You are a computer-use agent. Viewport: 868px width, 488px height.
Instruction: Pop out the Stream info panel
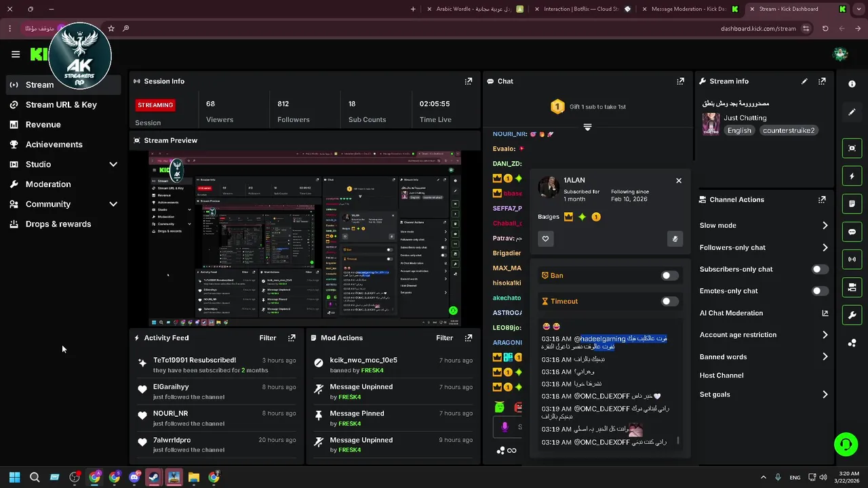[x=822, y=81]
